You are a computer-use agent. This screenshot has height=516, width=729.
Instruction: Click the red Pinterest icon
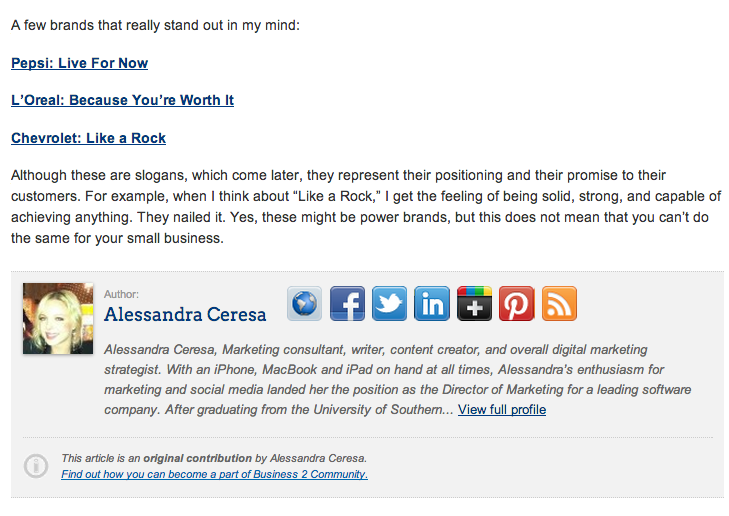click(x=517, y=304)
